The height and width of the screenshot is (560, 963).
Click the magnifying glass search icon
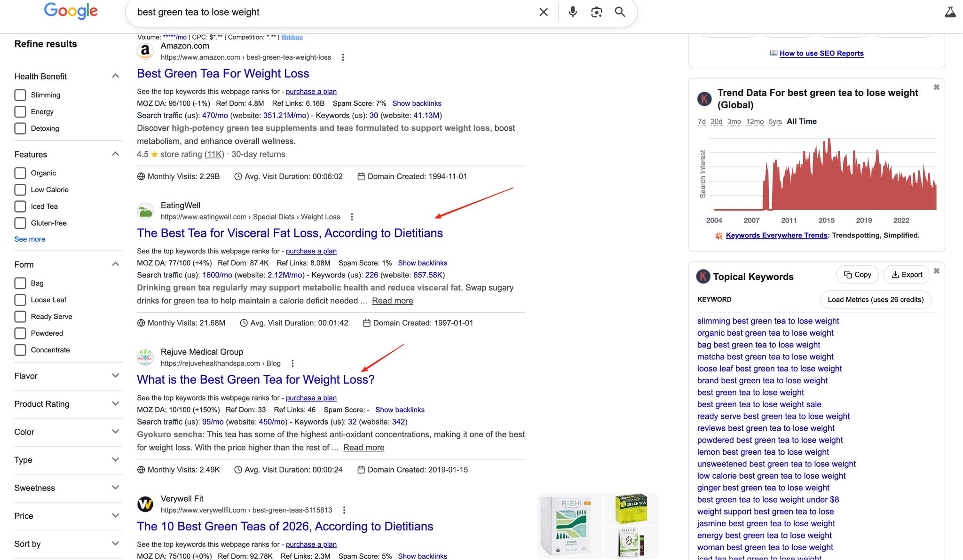(x=620, y=12)
